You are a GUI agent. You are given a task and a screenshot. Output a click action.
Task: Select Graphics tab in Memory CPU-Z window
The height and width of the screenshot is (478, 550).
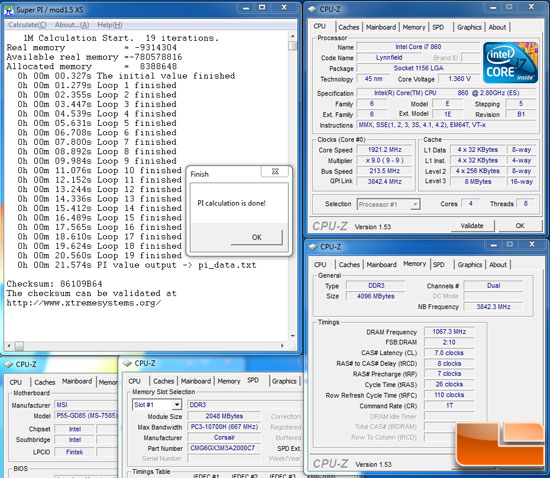point(470,265)
